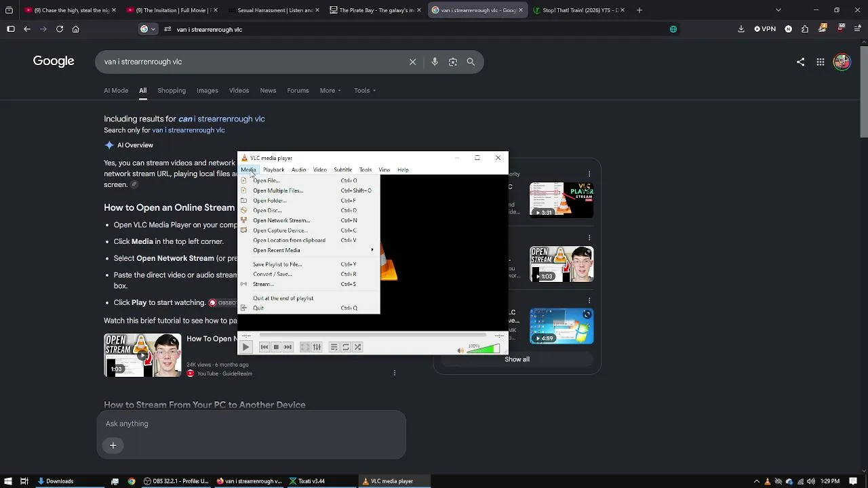This screenshot has height=488, width=868.
Task: Click the Ask anything input field
Action: point(251,424)
